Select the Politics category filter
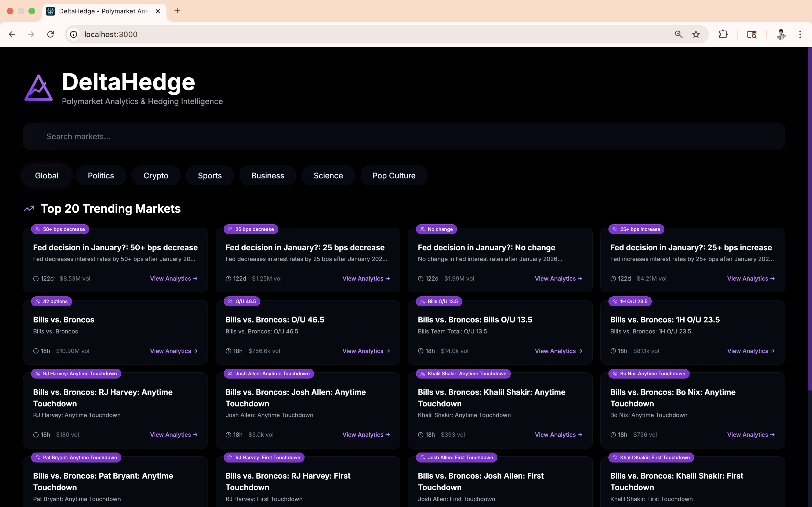812x507 pixels. pyautogui.click(x=101, y=175)
